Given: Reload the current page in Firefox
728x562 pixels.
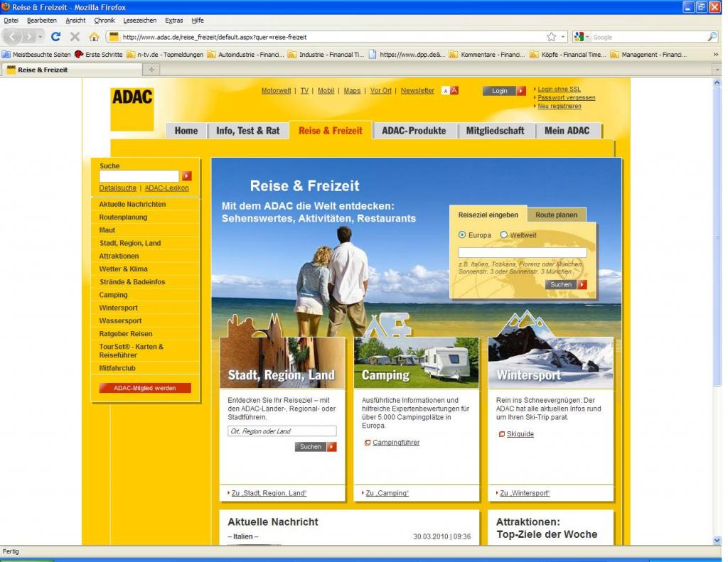Looking at the screenshot, I should coord(55,37).
